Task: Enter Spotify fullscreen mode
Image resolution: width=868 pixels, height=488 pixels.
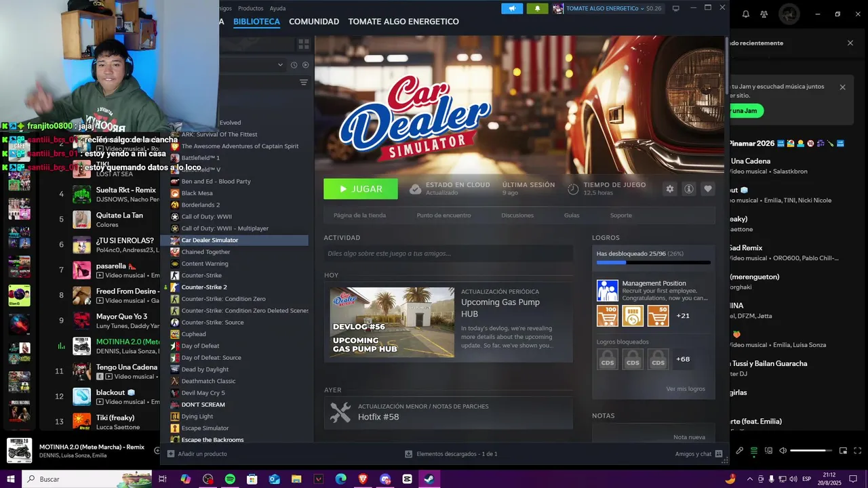Action: [x=857, y=451]
